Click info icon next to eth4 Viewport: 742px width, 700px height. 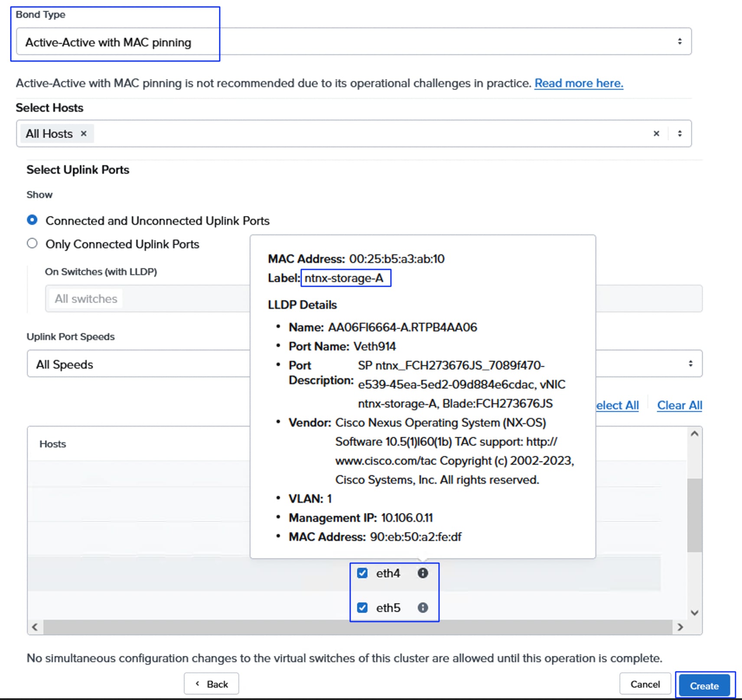point(423,573)
